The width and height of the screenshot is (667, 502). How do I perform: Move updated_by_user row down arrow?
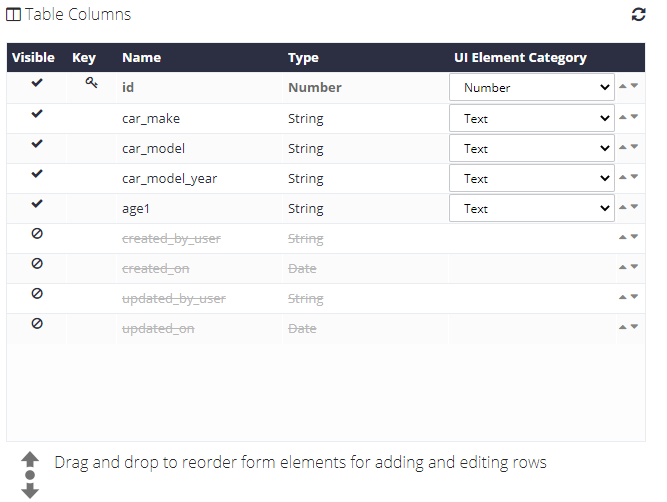pyautogui.click(x=634, y=297)
